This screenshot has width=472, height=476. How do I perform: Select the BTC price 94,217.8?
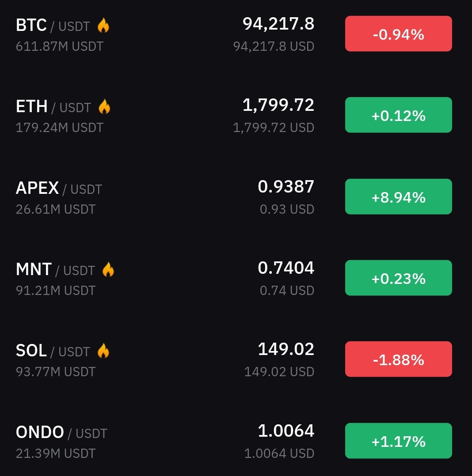[x=278, y=24]
